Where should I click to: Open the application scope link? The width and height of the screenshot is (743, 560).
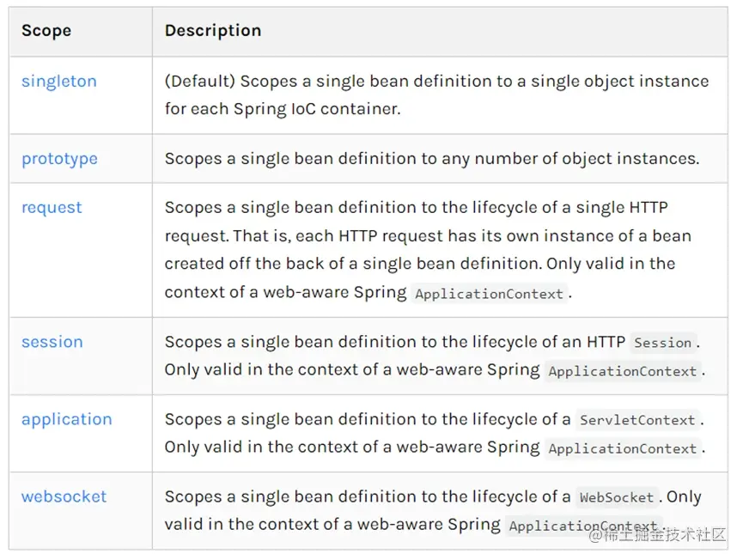pos(67,420)
